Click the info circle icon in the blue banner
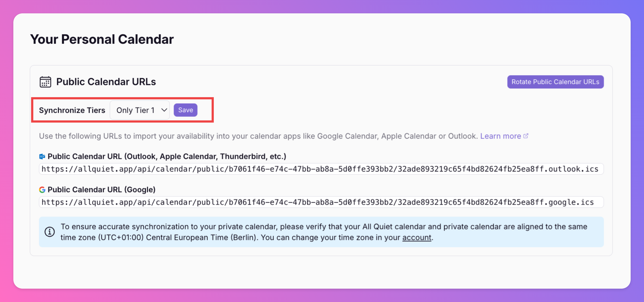644x302 pixels. pyautogui.click(x=50, y=232)
